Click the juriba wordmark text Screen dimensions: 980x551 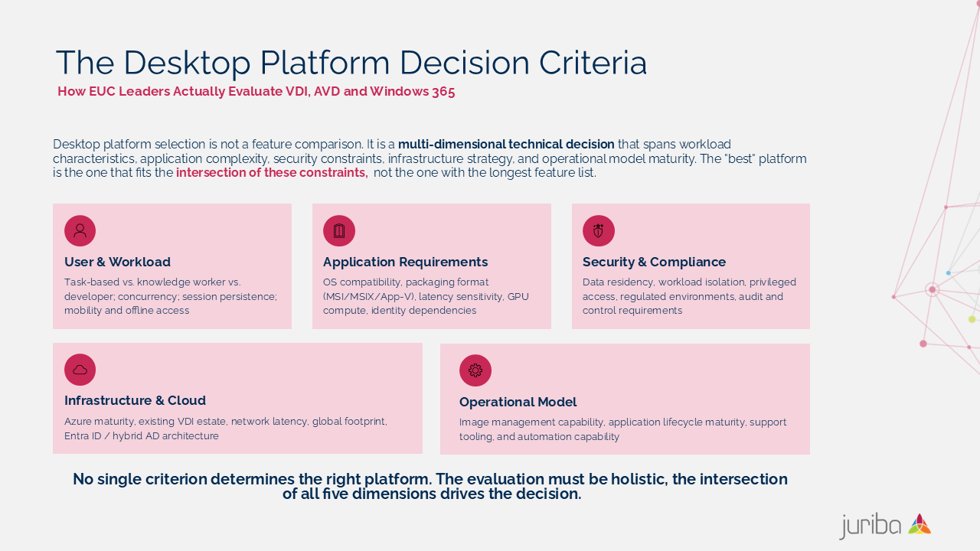(871, 527)
